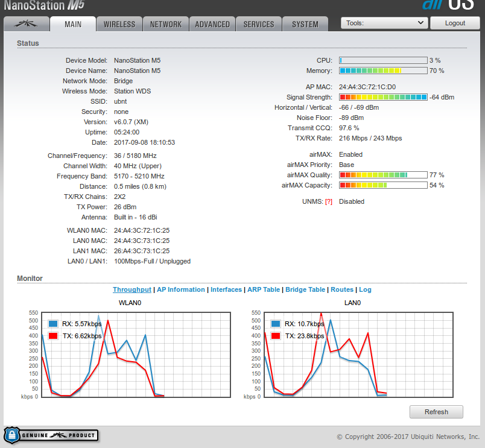Click the LAN1 MAC value 26:A4:3C:73:1C:25
This screenshot has width=485, height=448.
[142, 251]
